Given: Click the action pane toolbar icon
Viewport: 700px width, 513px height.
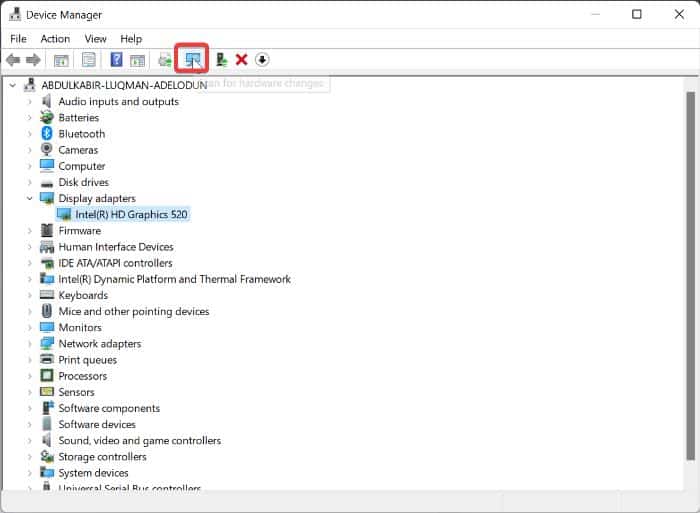Looking at the screenshot, I should [137, 60].
